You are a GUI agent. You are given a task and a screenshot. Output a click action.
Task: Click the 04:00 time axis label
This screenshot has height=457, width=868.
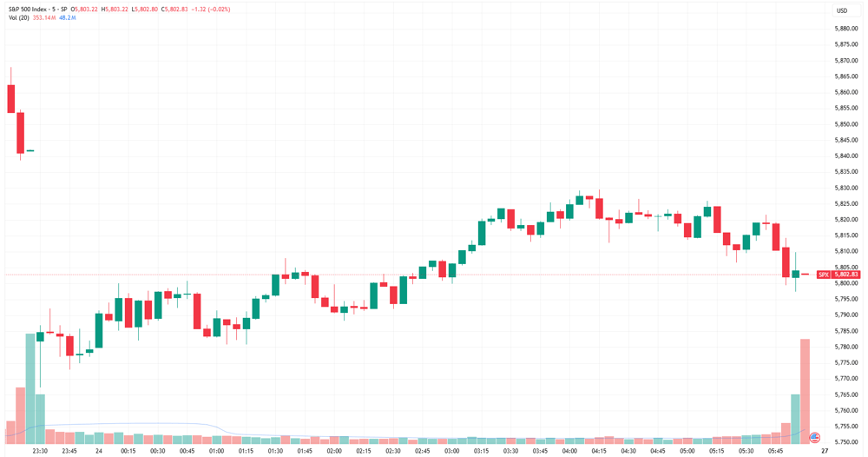click(569, 451)
